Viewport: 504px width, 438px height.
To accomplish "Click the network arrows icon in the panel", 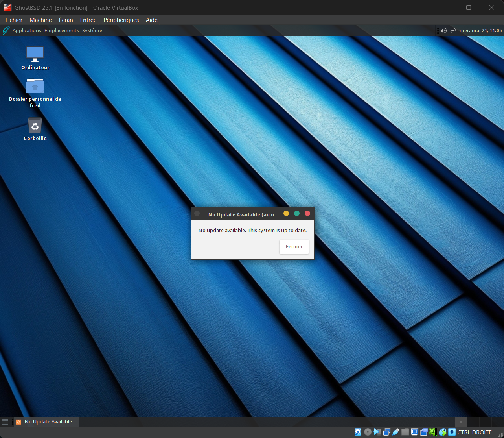I will click(x=453, y=31).
